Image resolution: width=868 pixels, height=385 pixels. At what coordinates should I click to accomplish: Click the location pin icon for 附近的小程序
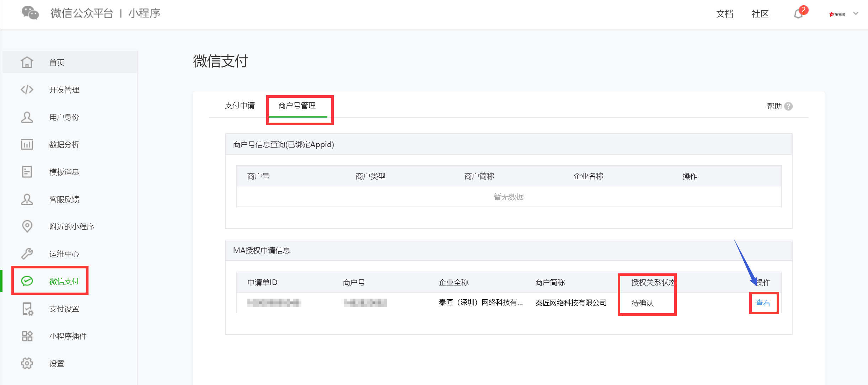[27, 226]
